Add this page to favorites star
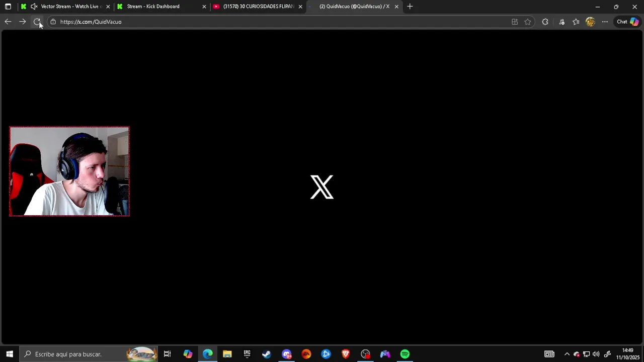This screenshot has width=644, height=362. pos(527,22)
